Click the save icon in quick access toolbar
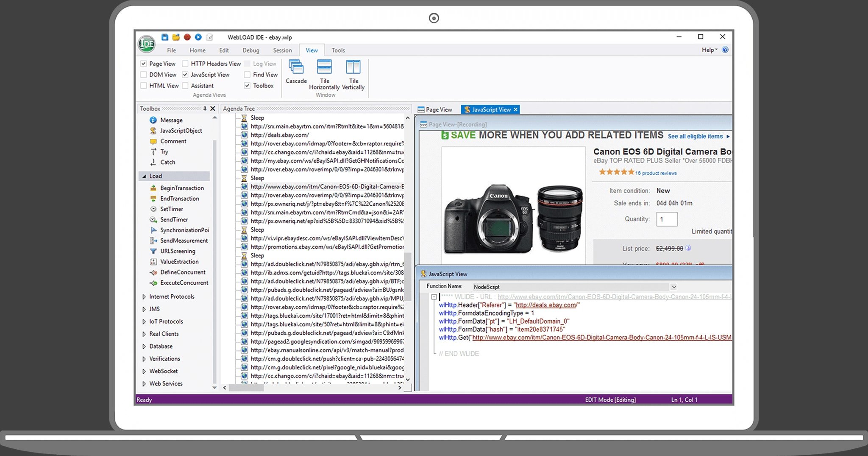Screen dimensions: 868x456 (x=165, y=37)
